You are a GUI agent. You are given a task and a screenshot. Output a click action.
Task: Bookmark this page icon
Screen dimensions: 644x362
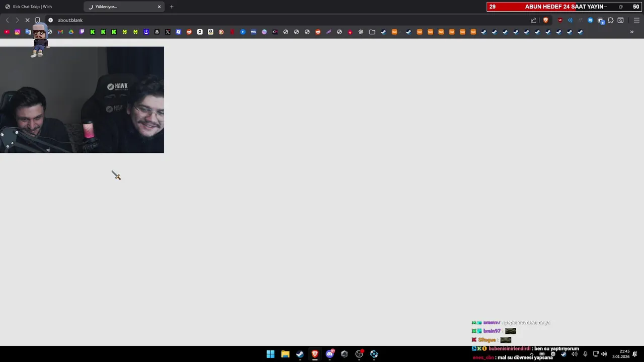pyautogui.click(x=37, y=20)
